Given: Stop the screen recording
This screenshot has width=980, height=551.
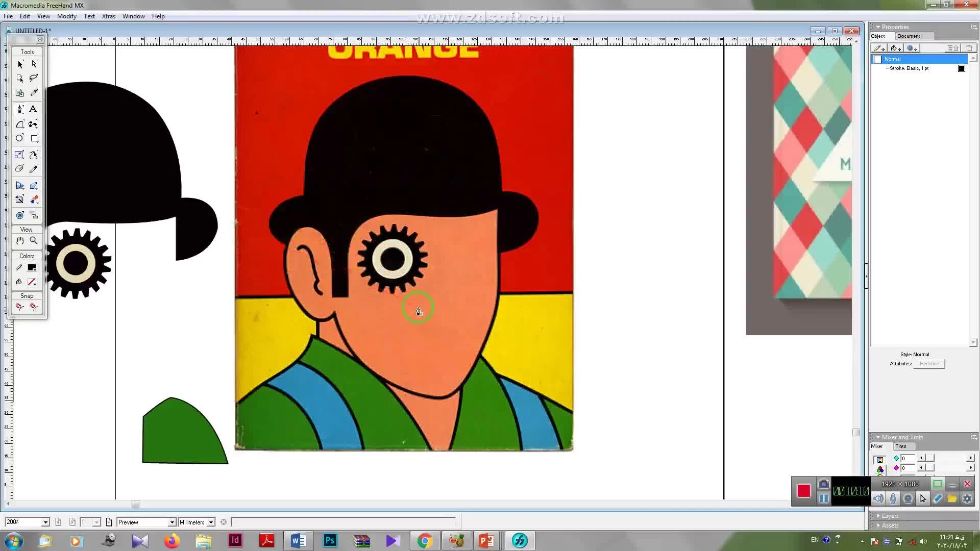Looking at the screenshot, I should pos(803,491).
